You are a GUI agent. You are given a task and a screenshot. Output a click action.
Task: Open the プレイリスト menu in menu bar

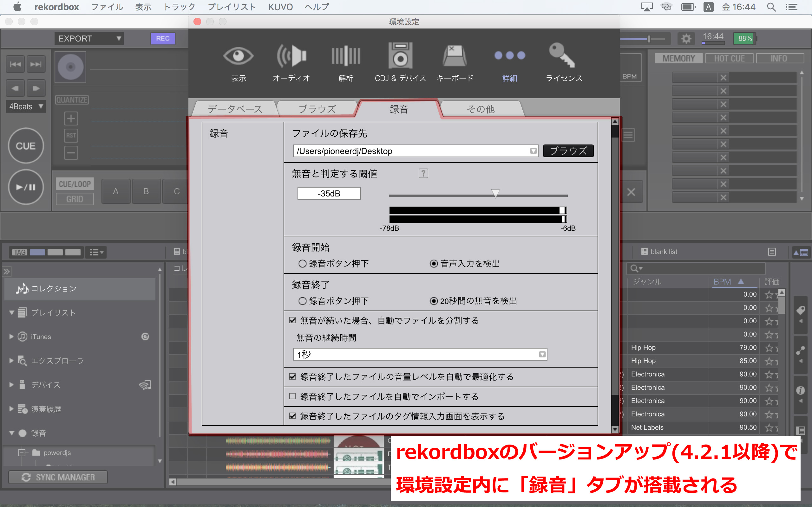pos(232,7)
